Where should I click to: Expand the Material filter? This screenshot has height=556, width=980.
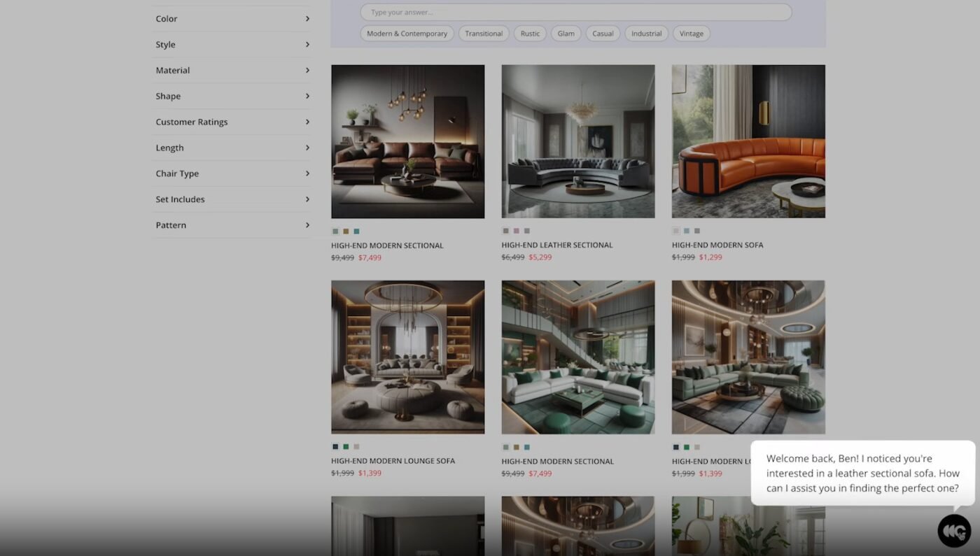pos(232,71)
